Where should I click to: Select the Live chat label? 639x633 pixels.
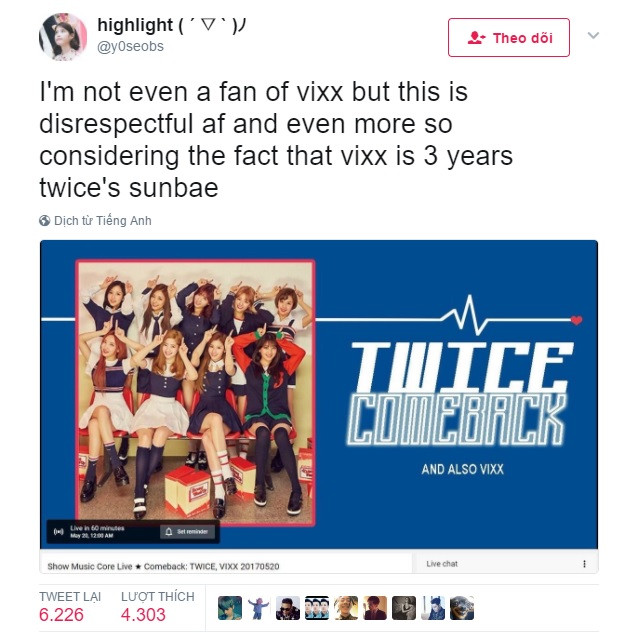tap(442, 564)
